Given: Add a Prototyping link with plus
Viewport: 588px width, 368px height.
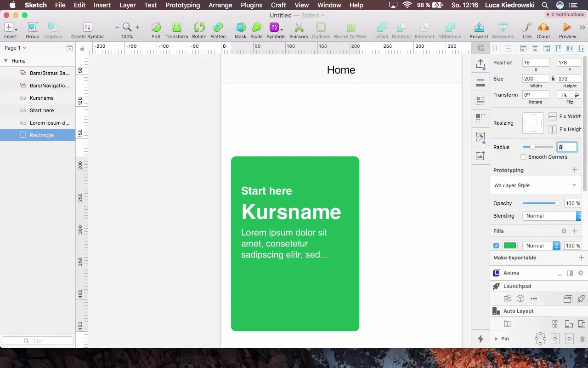Looking at the screenshot, I should pyautogui.click(x=574, y=170).
